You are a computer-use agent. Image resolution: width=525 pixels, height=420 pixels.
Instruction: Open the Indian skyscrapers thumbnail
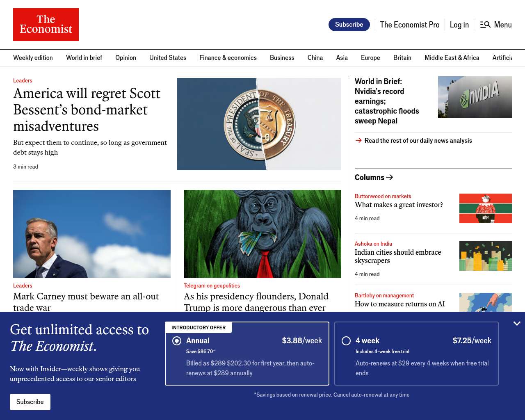click(x=486, y=256)
